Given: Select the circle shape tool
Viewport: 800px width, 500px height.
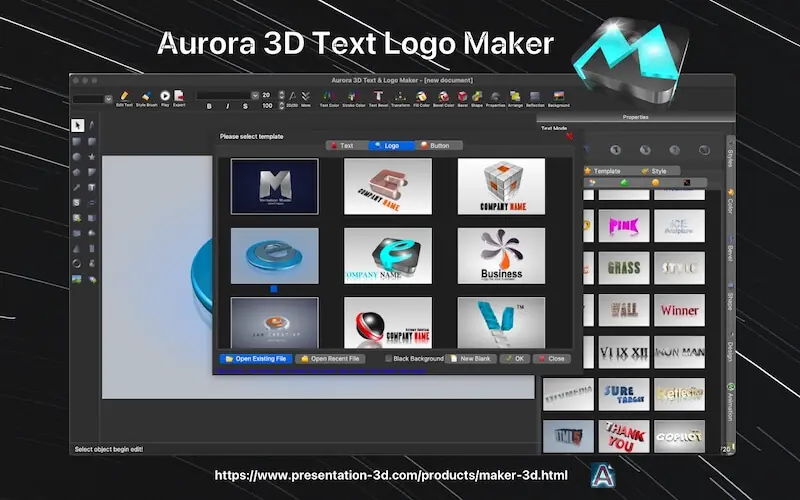Looking at the screenshot, I should [77, 157].
